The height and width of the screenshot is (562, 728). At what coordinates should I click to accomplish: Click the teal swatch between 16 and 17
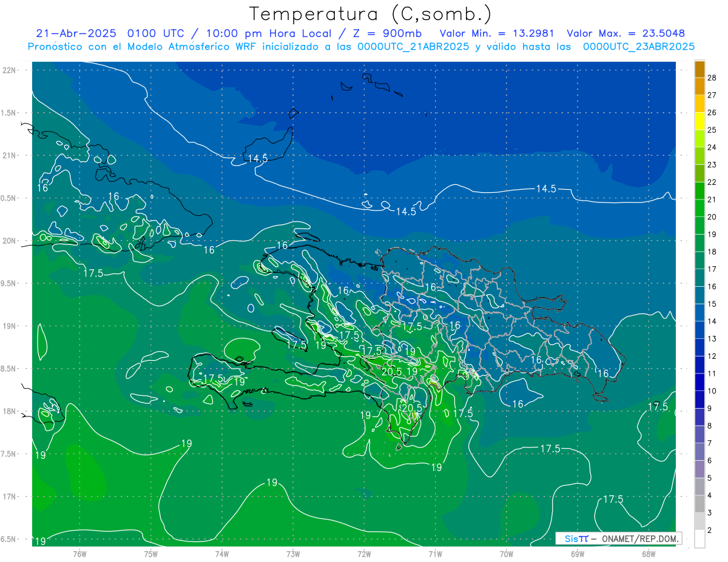(x=699, y=277)
